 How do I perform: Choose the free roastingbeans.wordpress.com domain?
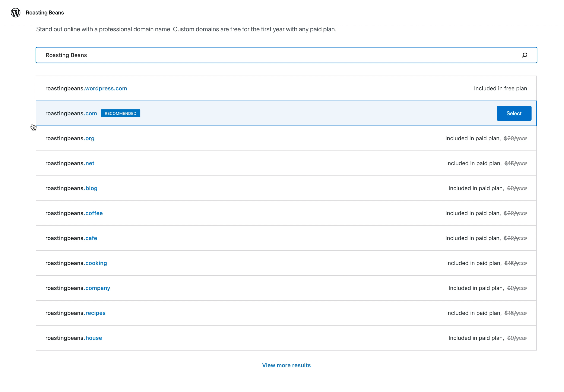pyautogui.click(x=86, y=89)
